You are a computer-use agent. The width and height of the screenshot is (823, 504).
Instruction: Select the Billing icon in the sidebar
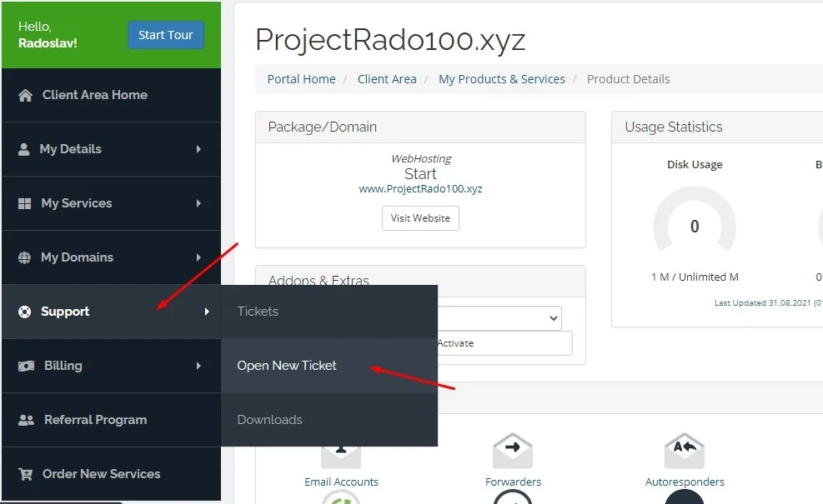[22, 365]
